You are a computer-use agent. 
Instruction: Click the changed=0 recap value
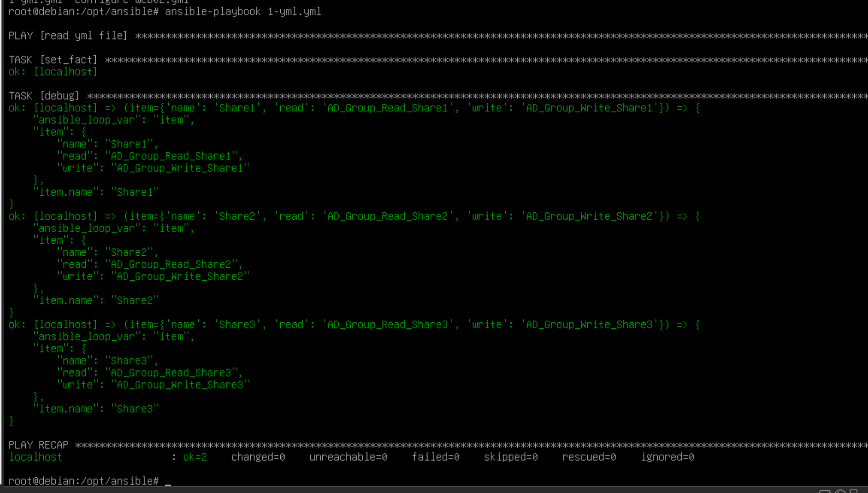[258, 457]
